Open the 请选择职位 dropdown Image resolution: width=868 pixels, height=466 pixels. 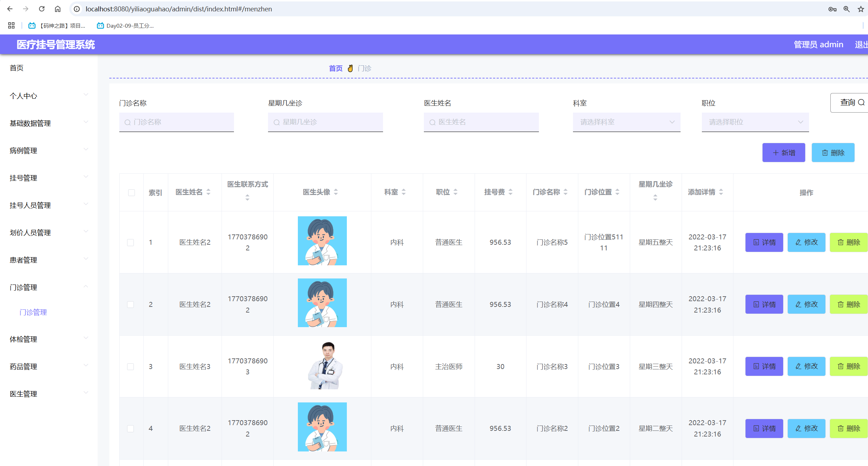[755, 122]
